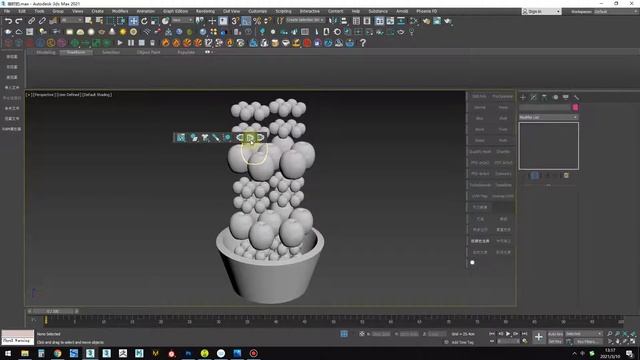Toggle Percent Snap
The width and height of the screenshot is (640, 360).
click(257, 20)
